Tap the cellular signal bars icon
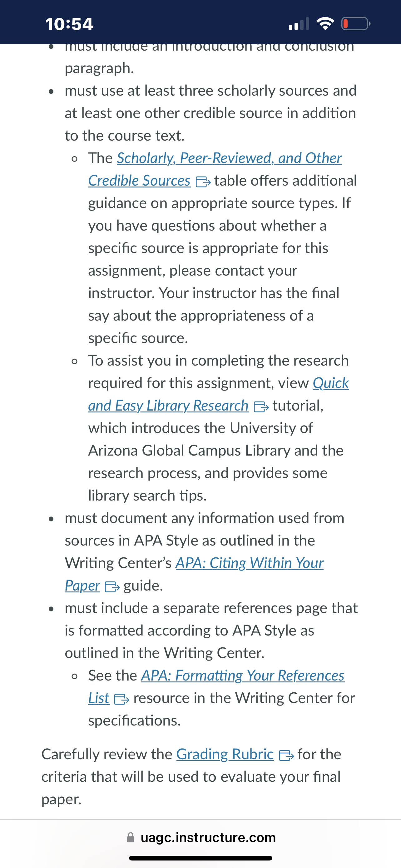Viewport: 401px width, 868px height. tap(299, 23)
